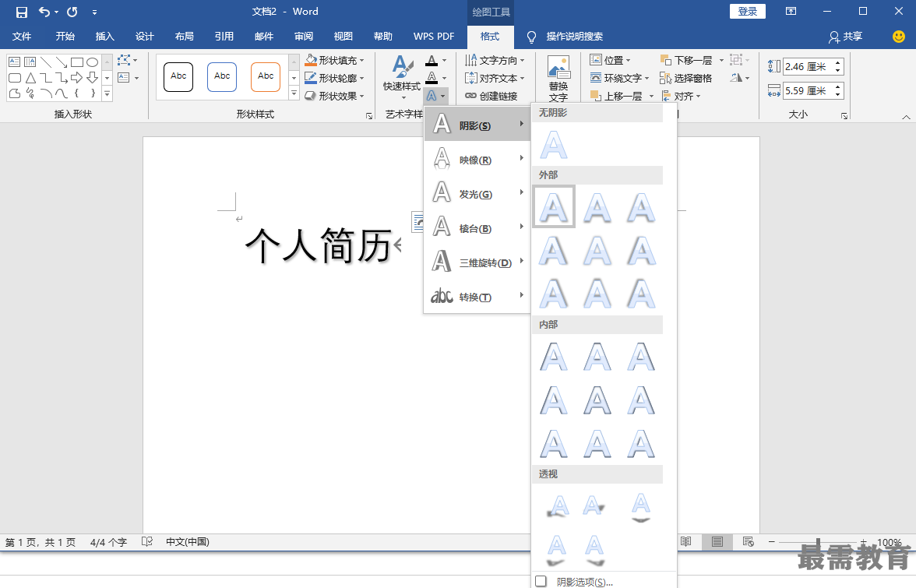The height and width of the screenshot is (588, 916).
Task: Open the 大小 size dialog launcher
Action: click(844, 115)
